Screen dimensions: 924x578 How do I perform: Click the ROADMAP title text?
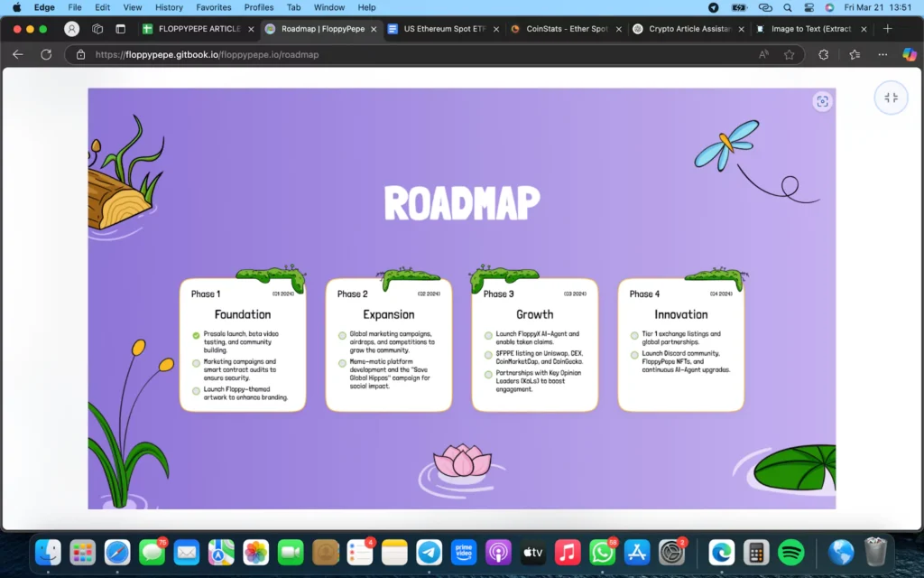(x=462, y=203)
